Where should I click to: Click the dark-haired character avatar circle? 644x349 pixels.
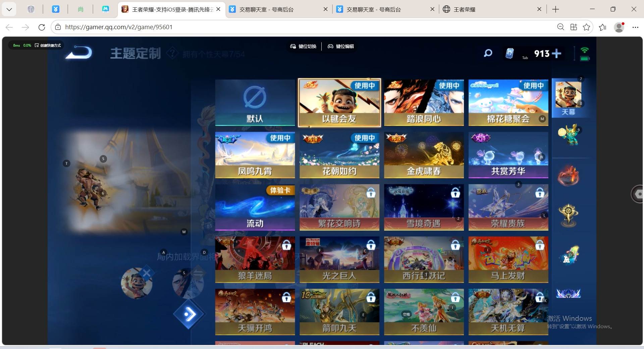click(188, 283)
